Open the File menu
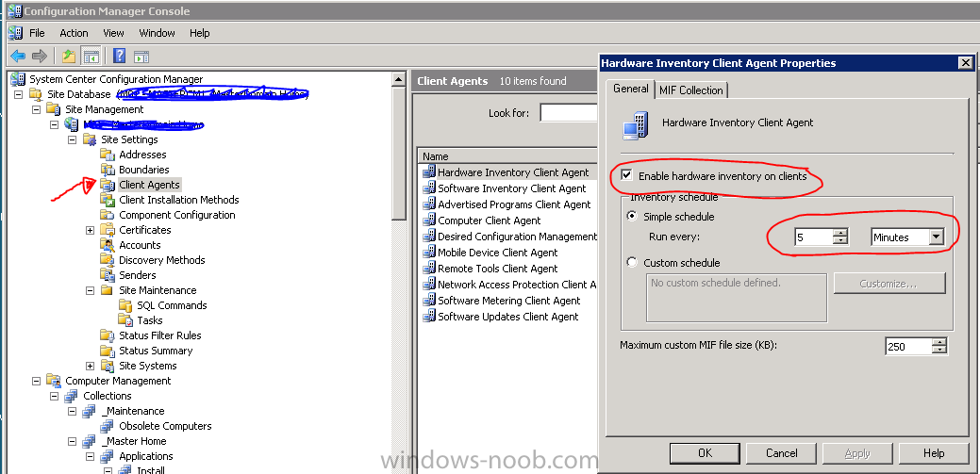The image size is (980, 474). click(x=37, y=33)
